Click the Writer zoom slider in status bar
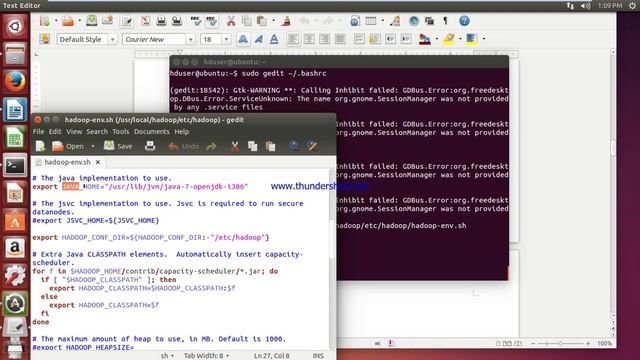This screenshot has width=640, height=360. click(x=560, y=344)
